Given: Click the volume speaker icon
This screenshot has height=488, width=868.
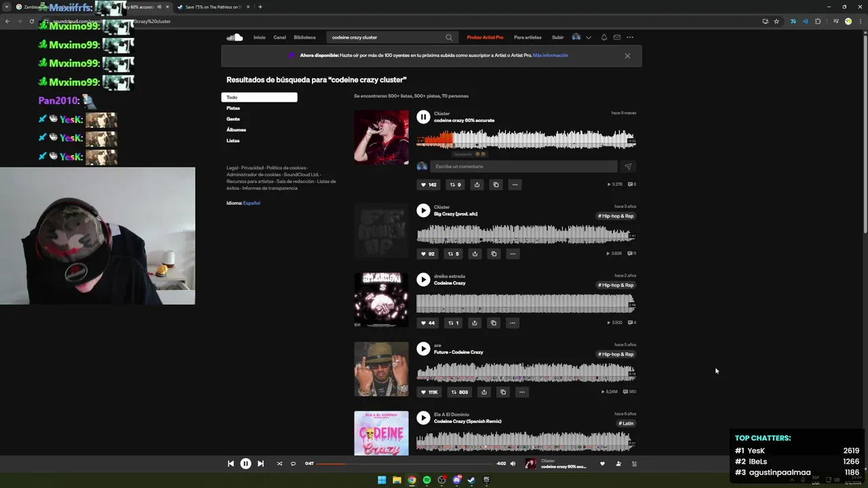Looking at the screenshot, I should point(513,464).
